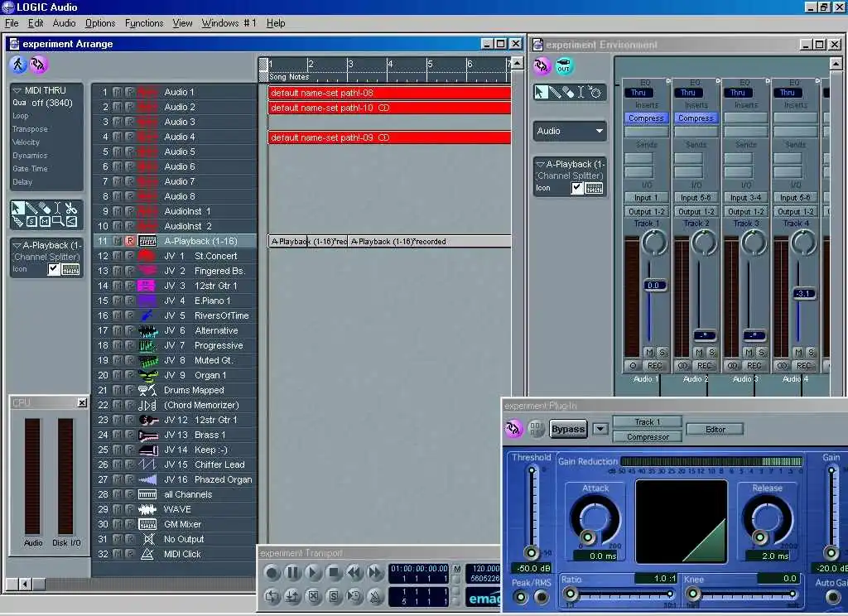Select the mute tool in Arrange toolbox
Screen dimensions: 848x616
click(45, 221)
